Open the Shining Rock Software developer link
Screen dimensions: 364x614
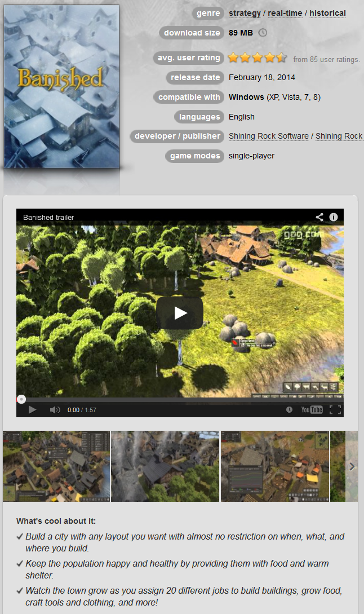(269, 136)
